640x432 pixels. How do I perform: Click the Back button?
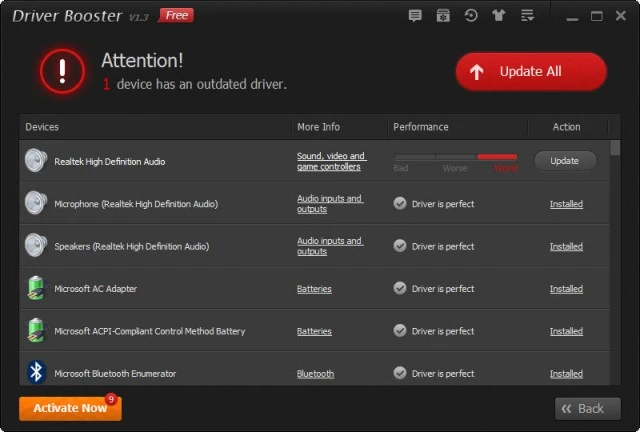coord(587,409)
